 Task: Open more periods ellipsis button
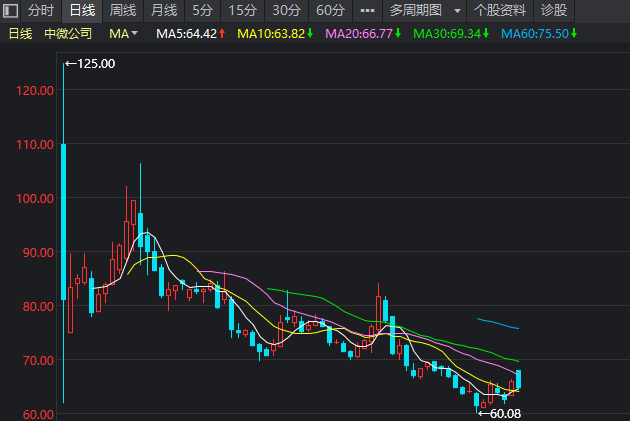coord(368,10)
